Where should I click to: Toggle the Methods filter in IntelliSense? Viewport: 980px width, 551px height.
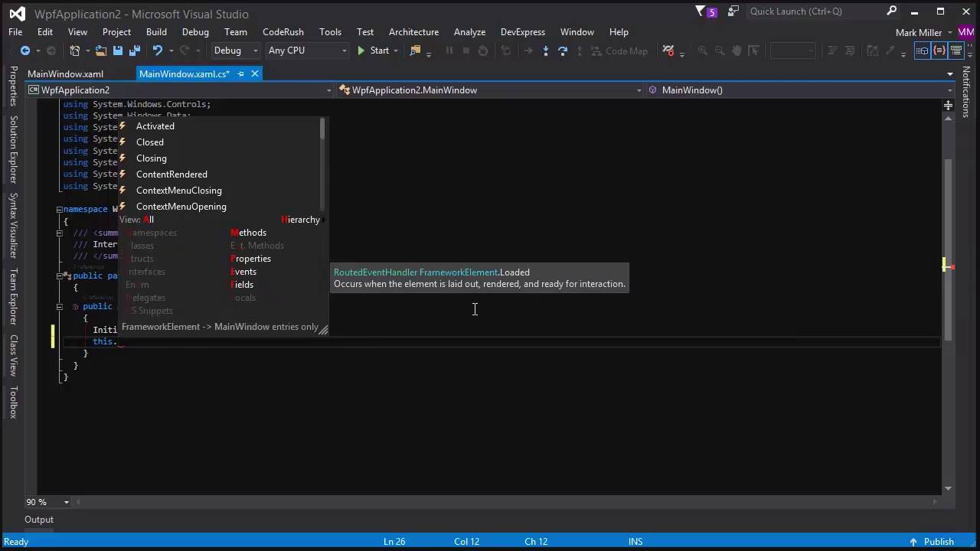[x=248, y=233]
